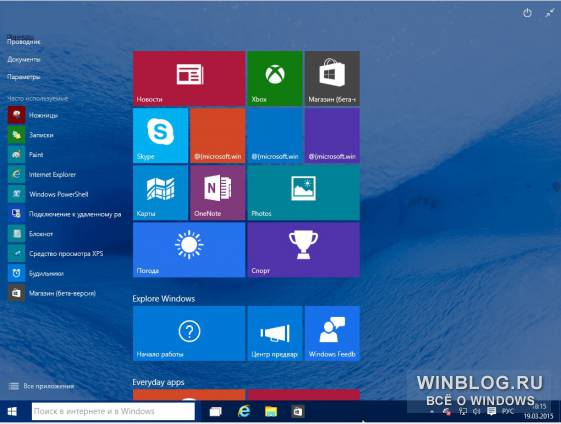Show Все приложения all apps list
561x424 pixels.
coord(41,386)
